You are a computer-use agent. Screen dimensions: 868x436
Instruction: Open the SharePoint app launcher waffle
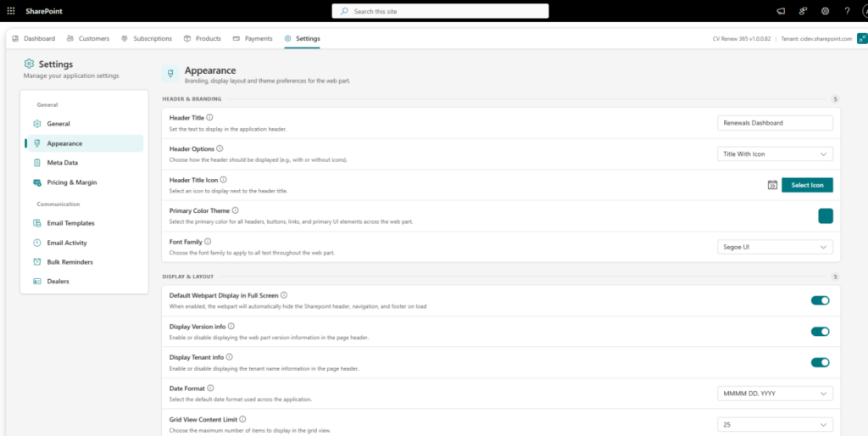point(10,11)
